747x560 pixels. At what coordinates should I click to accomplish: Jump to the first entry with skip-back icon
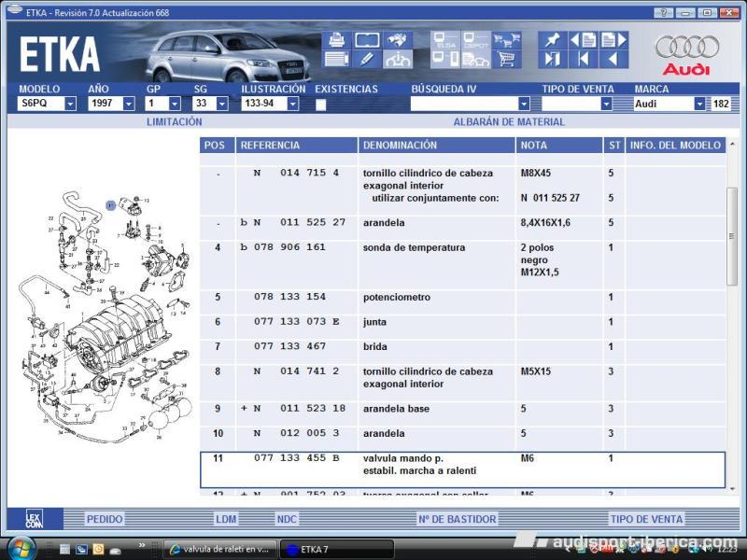583,59
